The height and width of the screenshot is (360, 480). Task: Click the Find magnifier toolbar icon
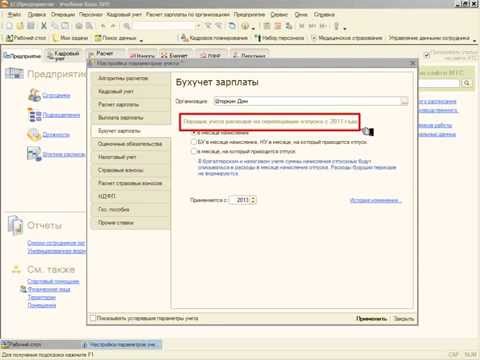127,26
